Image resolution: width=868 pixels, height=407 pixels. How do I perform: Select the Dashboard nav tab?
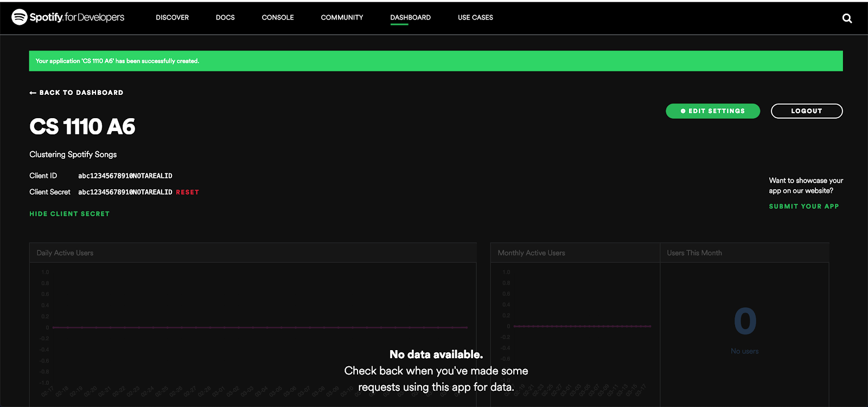click(x=410, y=17)
